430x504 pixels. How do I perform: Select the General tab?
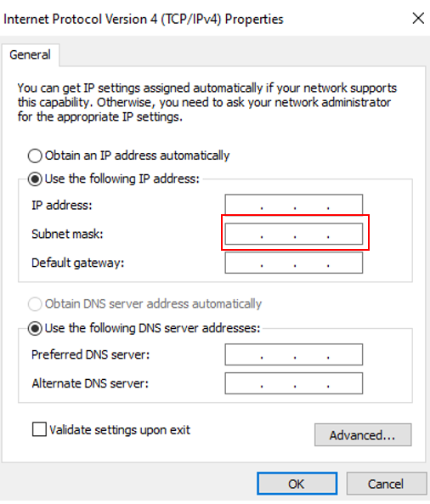click(x=31, y=54)
